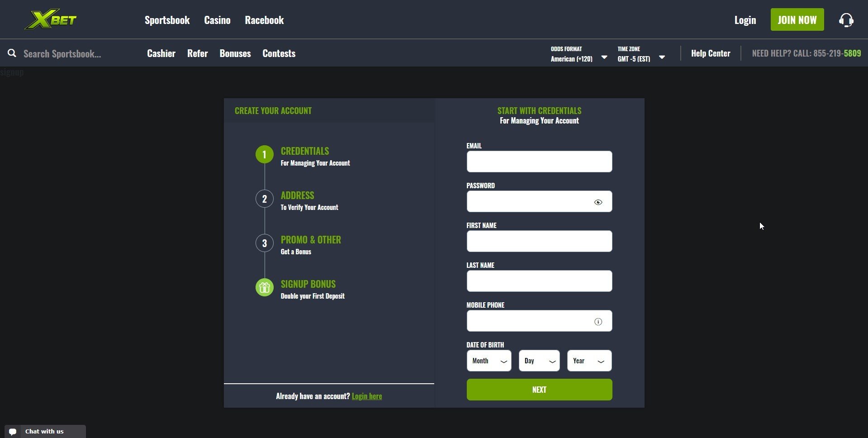The height and width of the screenshot is (438, 868).
Task: Focus the Email input field
Action: pos(539,162)
